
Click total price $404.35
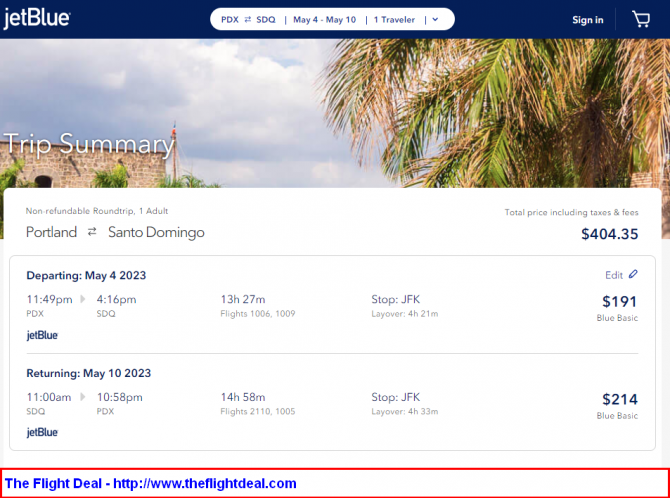(610, 234)
